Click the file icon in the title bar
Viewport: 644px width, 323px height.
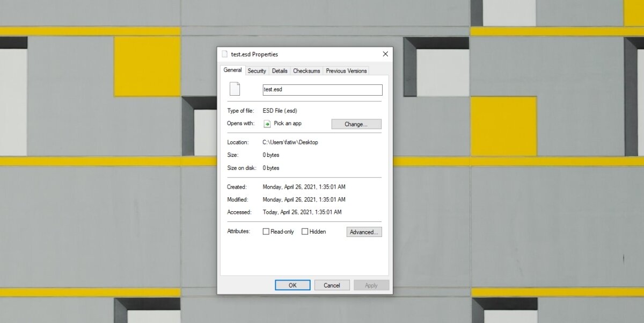(x=224, y=54)
